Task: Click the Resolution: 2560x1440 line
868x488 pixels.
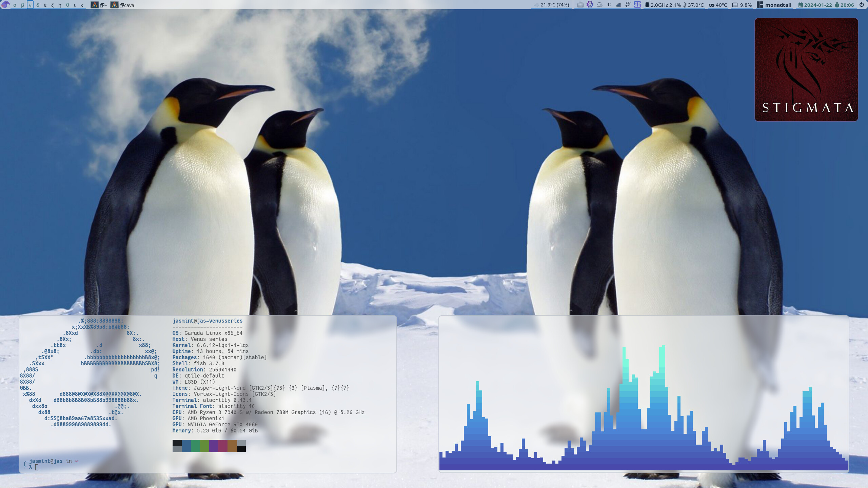Action: tap(204, 369)
